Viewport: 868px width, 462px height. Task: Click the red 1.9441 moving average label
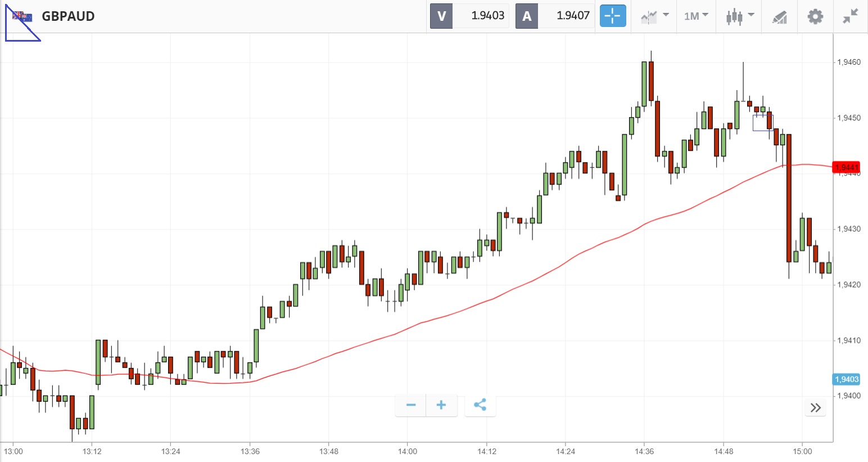(846, 167)
